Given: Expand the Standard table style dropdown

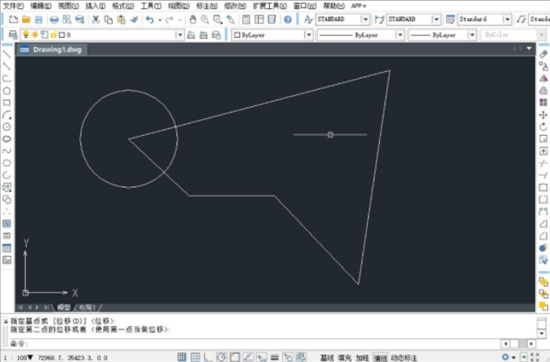Looking at the screenshot, I should coord(507,19).
